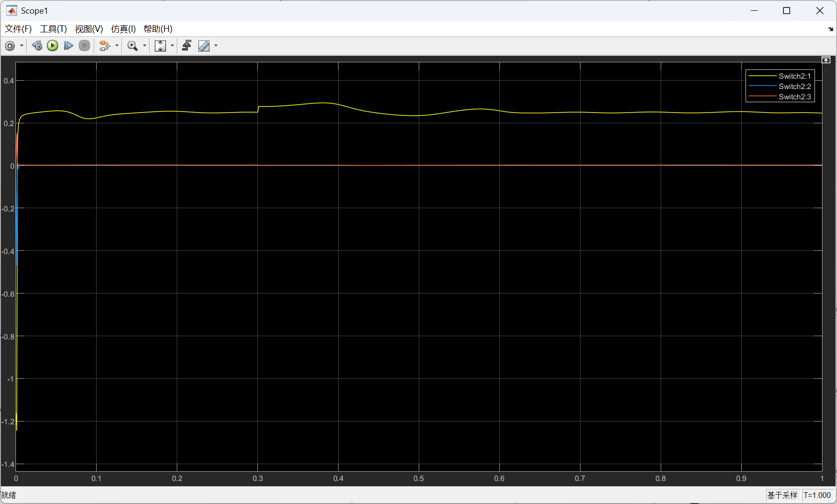Click the dock scope arrow at menu bar right
Screen dimensions: 837x504
pyautogui.click(x=830, y=29)
